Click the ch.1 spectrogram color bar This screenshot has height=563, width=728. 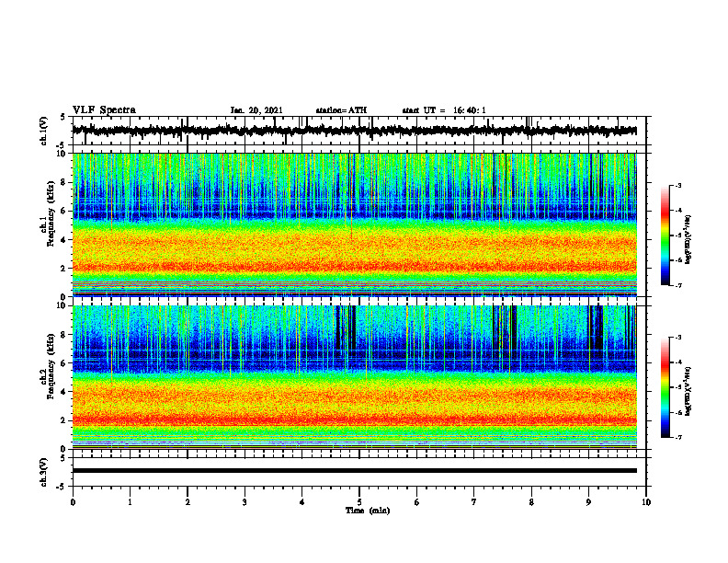click(665, 236)
